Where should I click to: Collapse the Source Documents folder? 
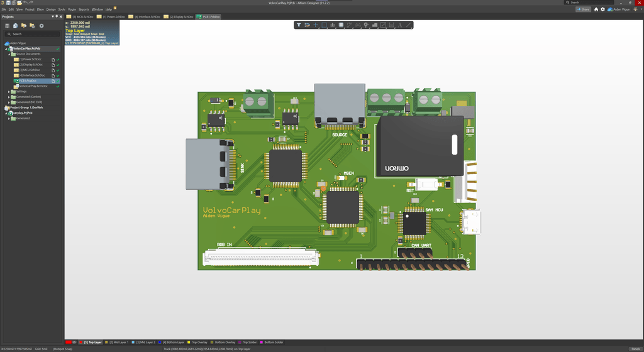(9, 54)
